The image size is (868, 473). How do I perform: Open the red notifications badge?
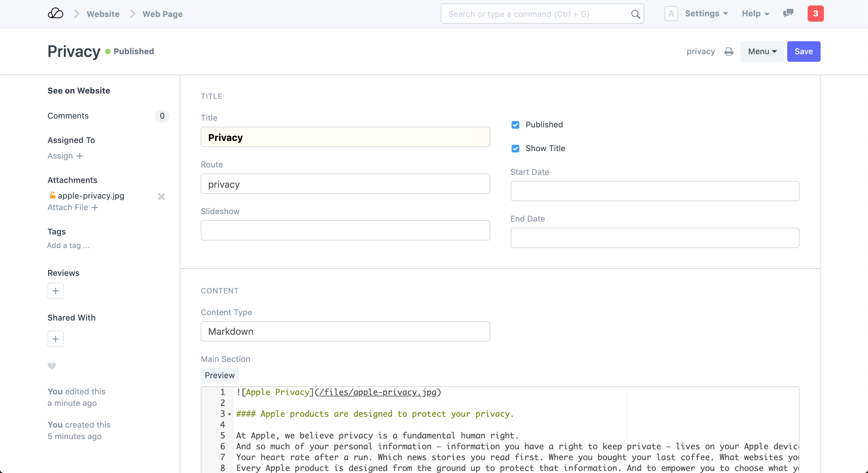point(815,14)
